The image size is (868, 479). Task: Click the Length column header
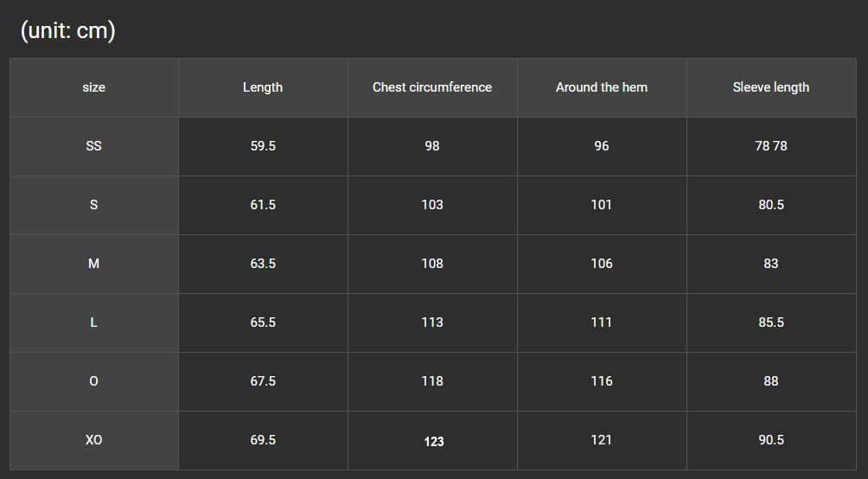[263, 87]
